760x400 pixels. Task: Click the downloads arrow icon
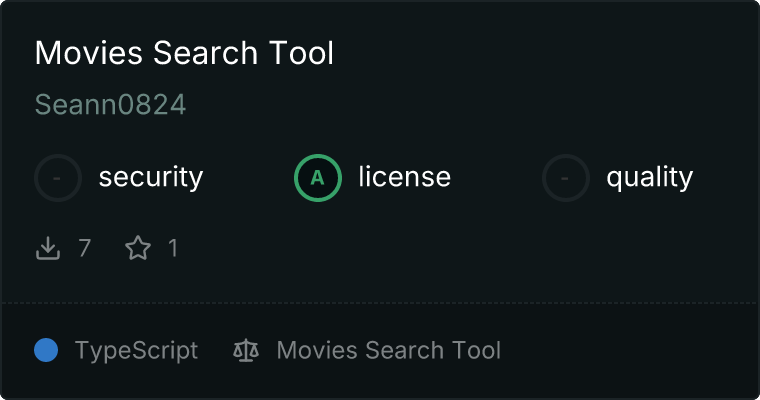point(48,248)
